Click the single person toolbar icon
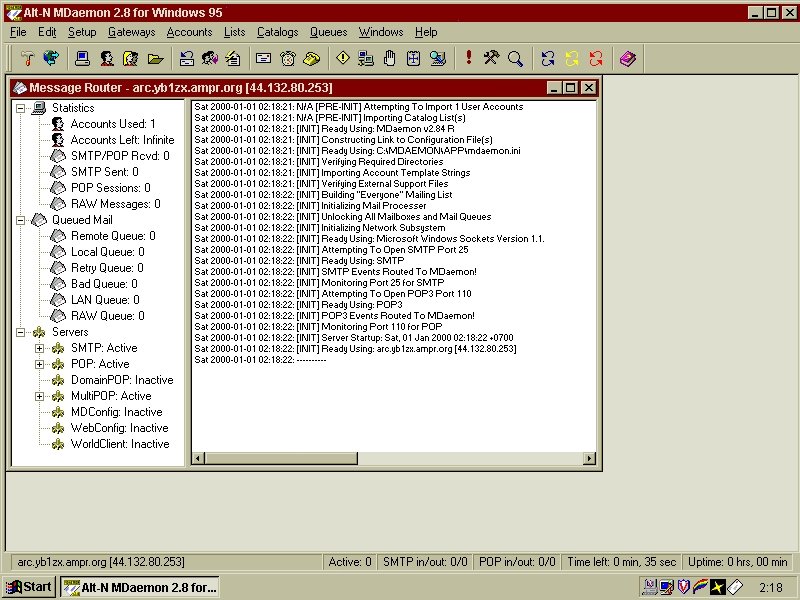 107,59
